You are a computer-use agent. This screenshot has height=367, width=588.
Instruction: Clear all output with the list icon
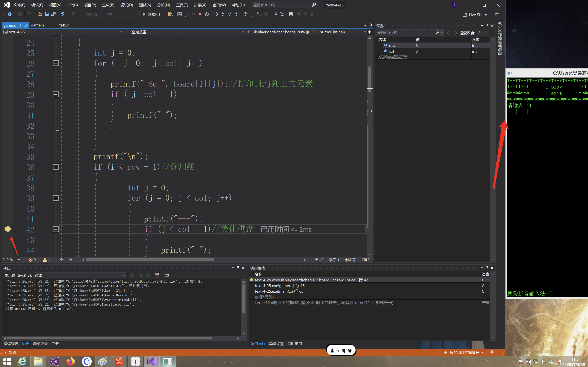pyautogui.click(x=157, y=275)
